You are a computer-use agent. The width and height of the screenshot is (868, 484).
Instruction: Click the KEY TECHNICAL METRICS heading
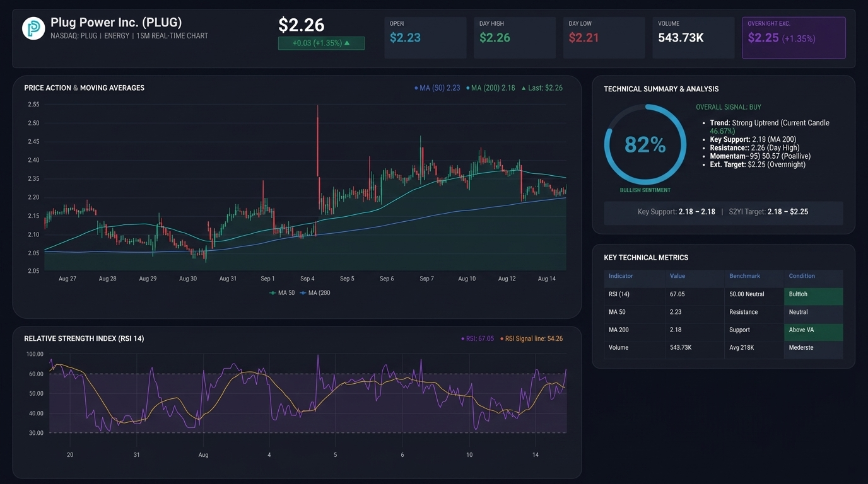coord(646,258)
